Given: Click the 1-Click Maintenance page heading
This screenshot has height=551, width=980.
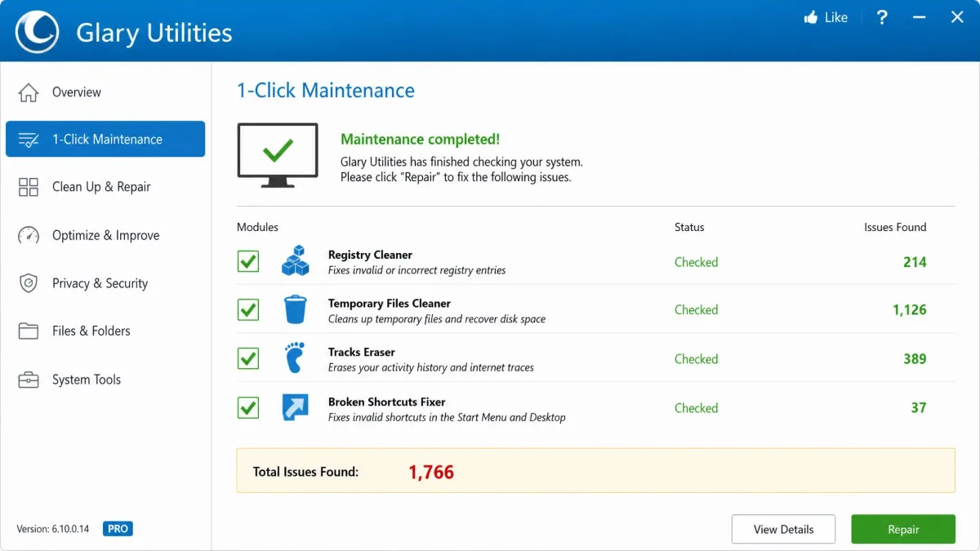Looking at the screenshot, I should pos(326,91).
